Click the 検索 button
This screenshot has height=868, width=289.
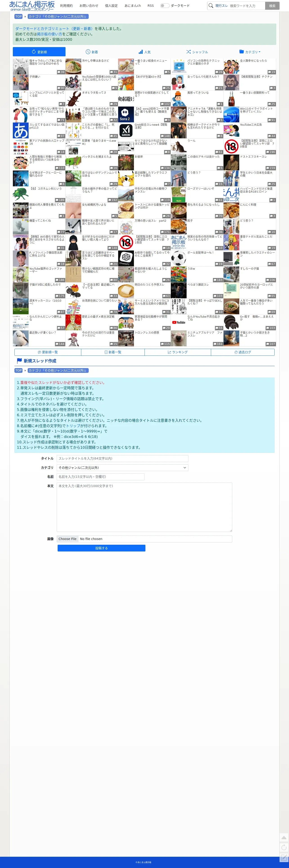[x=272, y=6]
